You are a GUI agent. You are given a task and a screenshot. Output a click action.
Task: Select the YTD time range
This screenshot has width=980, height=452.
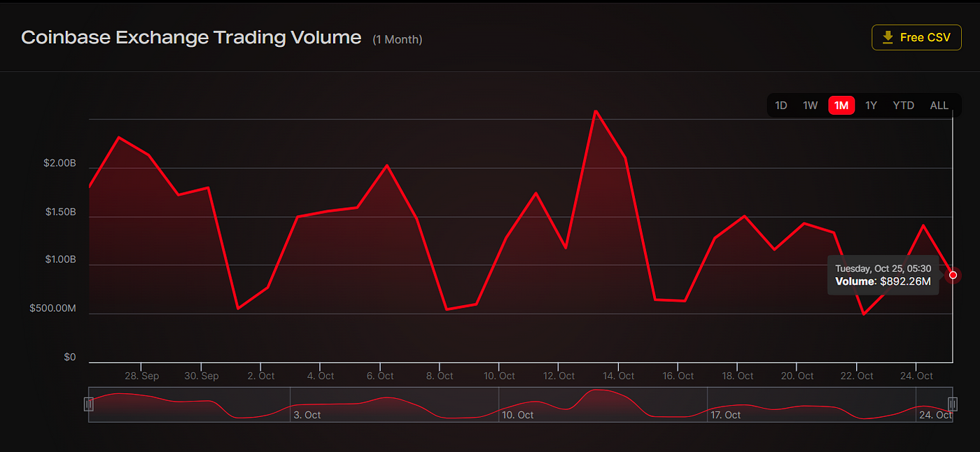pyautogui.click(x=904, y=106)
